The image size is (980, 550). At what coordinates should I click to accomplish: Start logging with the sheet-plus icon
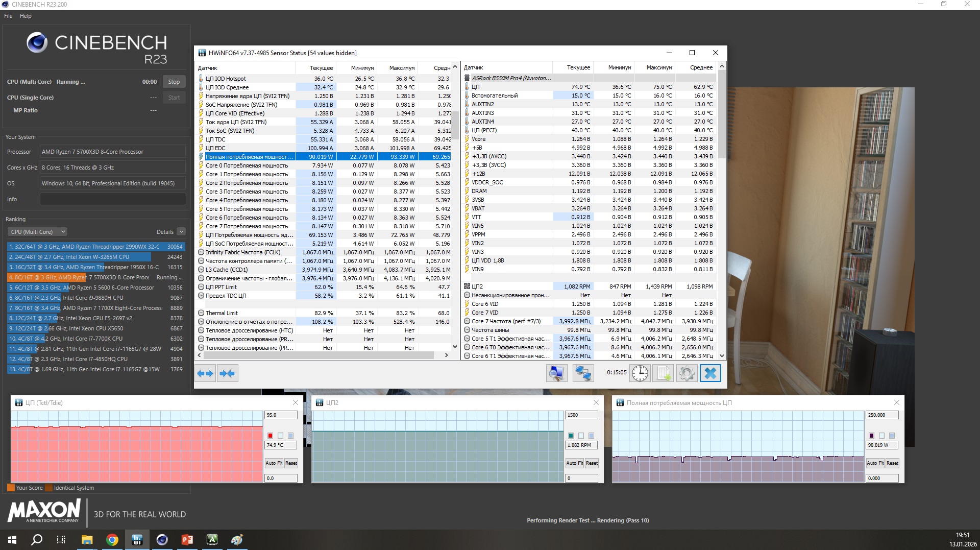(663, 373)
